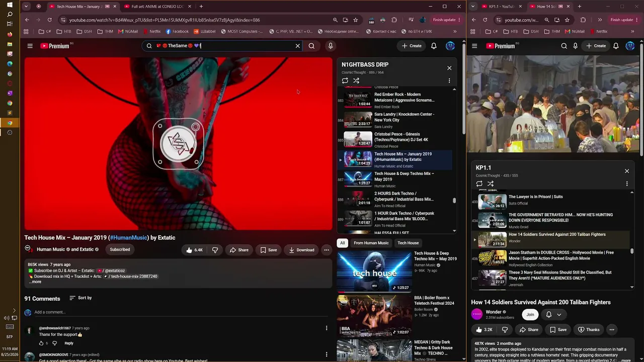Open tab search dropdown in right window

(472, 7)
